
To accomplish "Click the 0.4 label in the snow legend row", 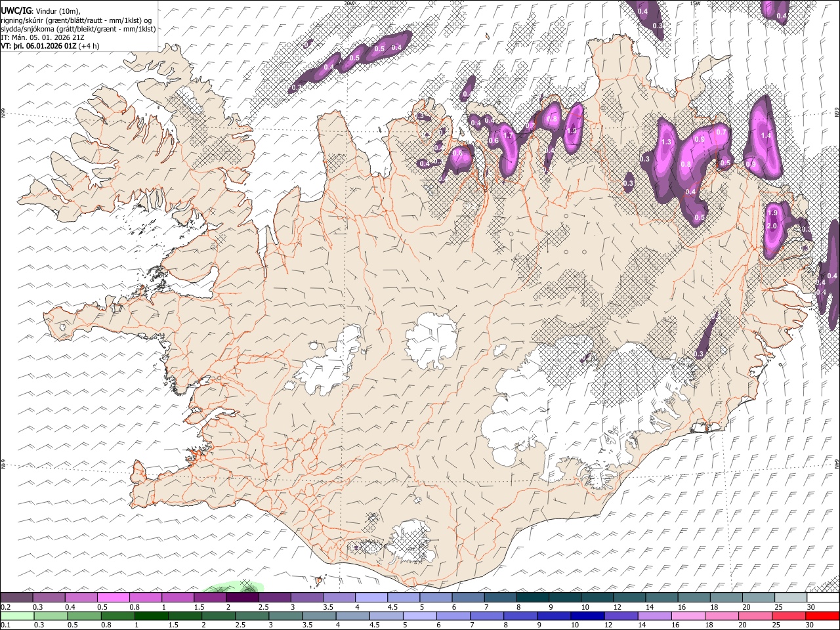I will pos(70,607).
